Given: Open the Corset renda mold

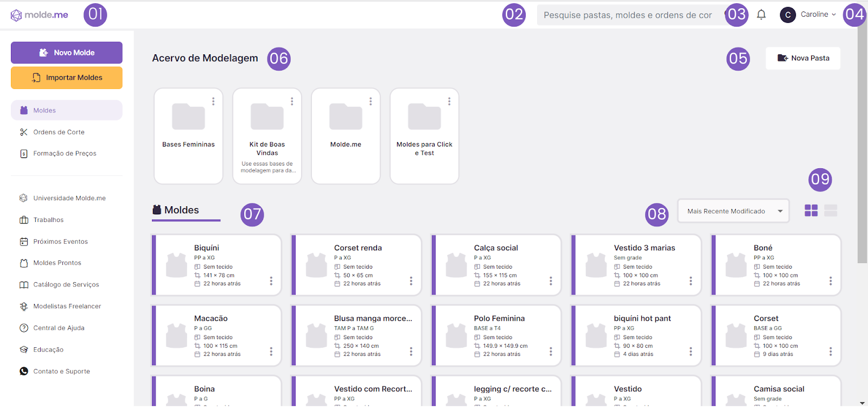Looking at the screenshot, I should 356,265.
